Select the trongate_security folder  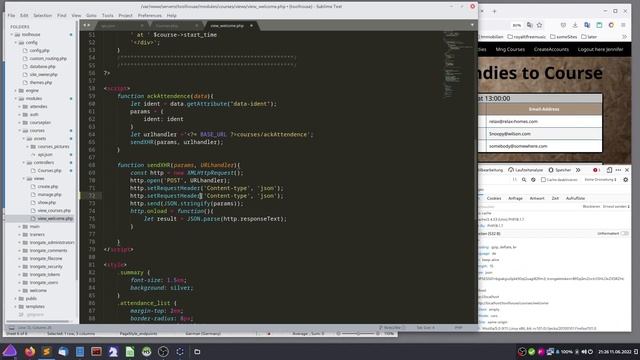click(46, 267)
